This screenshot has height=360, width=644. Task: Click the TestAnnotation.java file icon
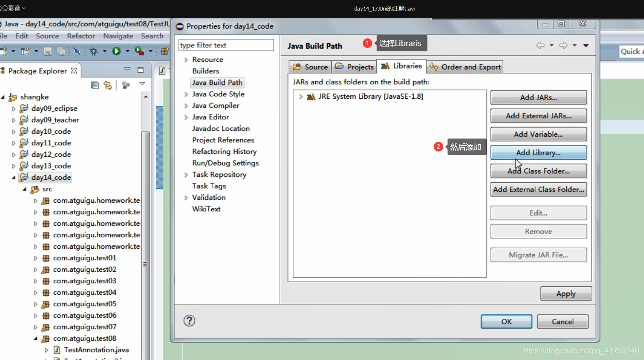[57, 350]
